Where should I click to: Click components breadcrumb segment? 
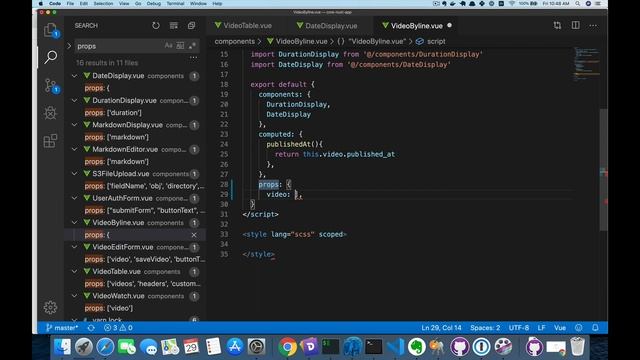[x=234, y=41]
